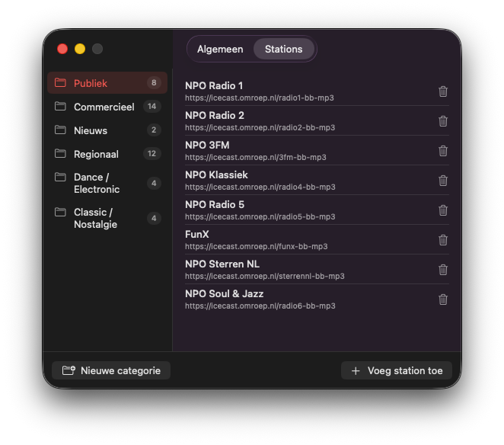
Task: Delete NPO Sterren NL station
Action: tap(443, 270)
